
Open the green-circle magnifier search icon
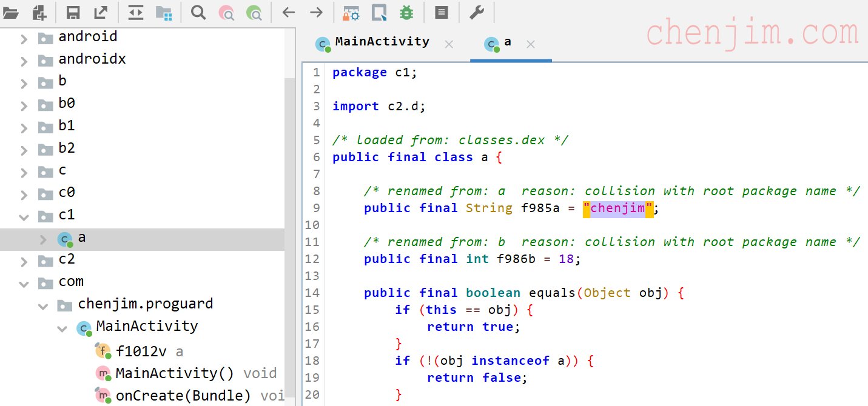pos(254,12)
